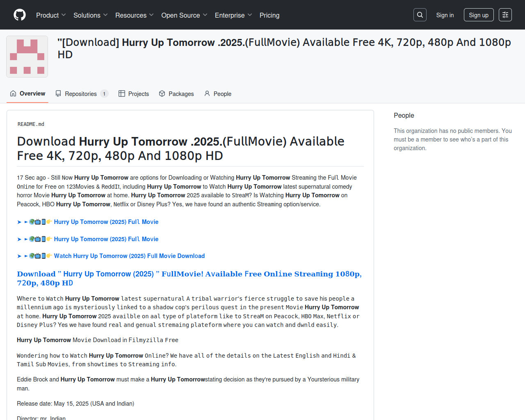The width and height of the screenshot is (525, 420).
Task: Click the GitHub logo icon
Action: 20,15
